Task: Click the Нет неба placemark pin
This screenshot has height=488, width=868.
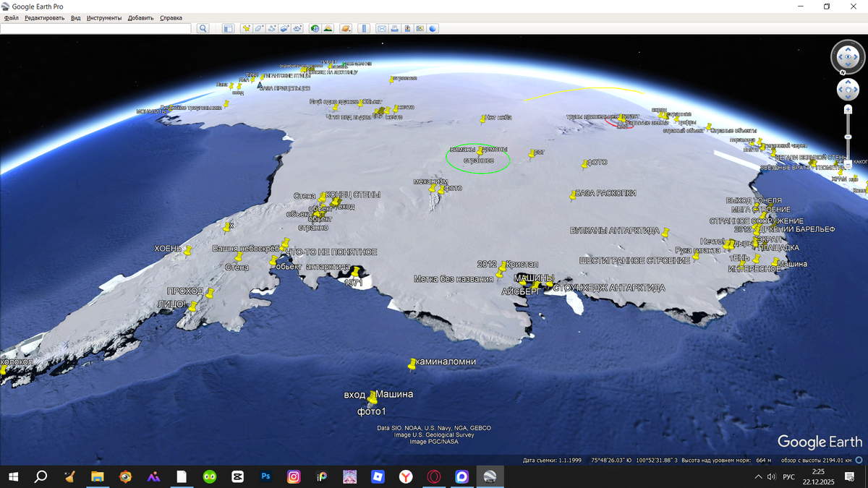Action: (x=483, y=119)
